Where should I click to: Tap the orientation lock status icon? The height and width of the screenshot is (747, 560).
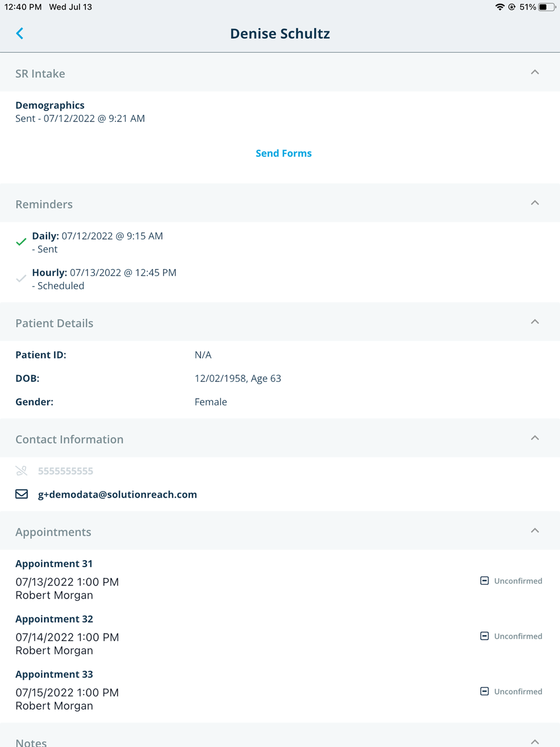click(x=512, y=7)
